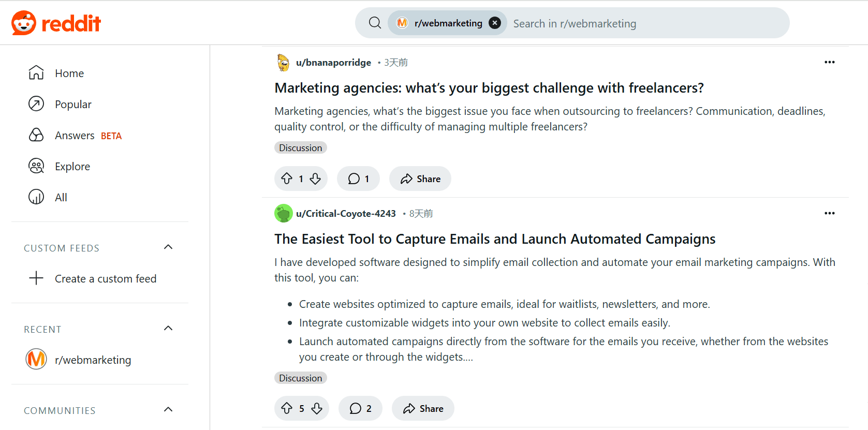868x430 pixels.
Task: Open u/bnanaporridge's profile link
Action: (x=333, y=63)
